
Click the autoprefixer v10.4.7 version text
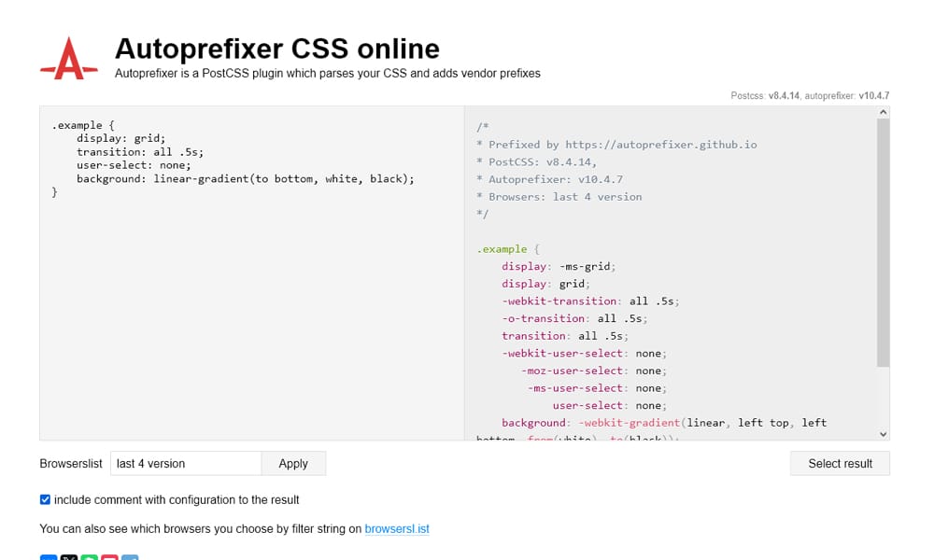click(847, 95)
